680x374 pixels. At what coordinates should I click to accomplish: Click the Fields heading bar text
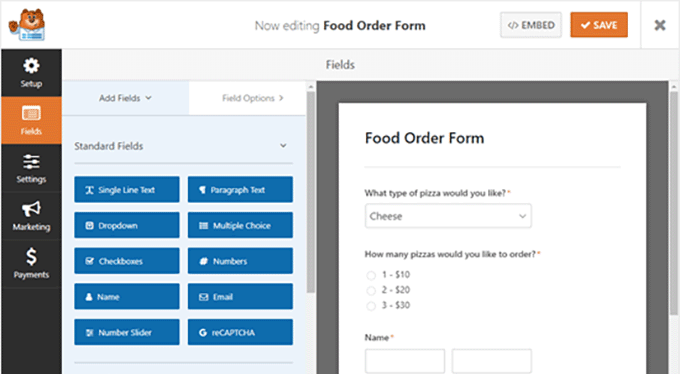[340, 65]
